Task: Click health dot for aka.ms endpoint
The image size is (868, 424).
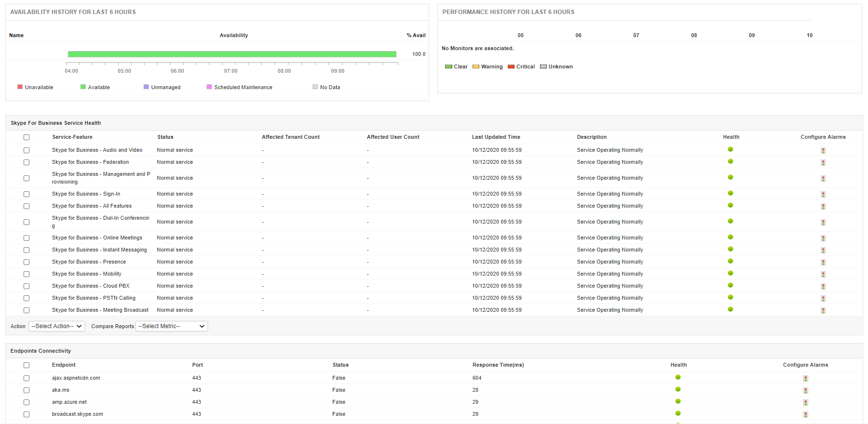Action: 678,389
